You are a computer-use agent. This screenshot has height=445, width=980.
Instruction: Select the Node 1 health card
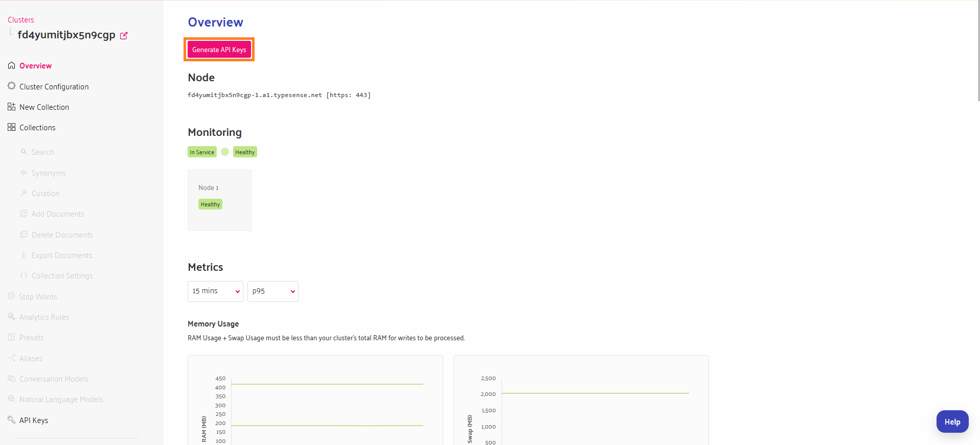point(219,200)
